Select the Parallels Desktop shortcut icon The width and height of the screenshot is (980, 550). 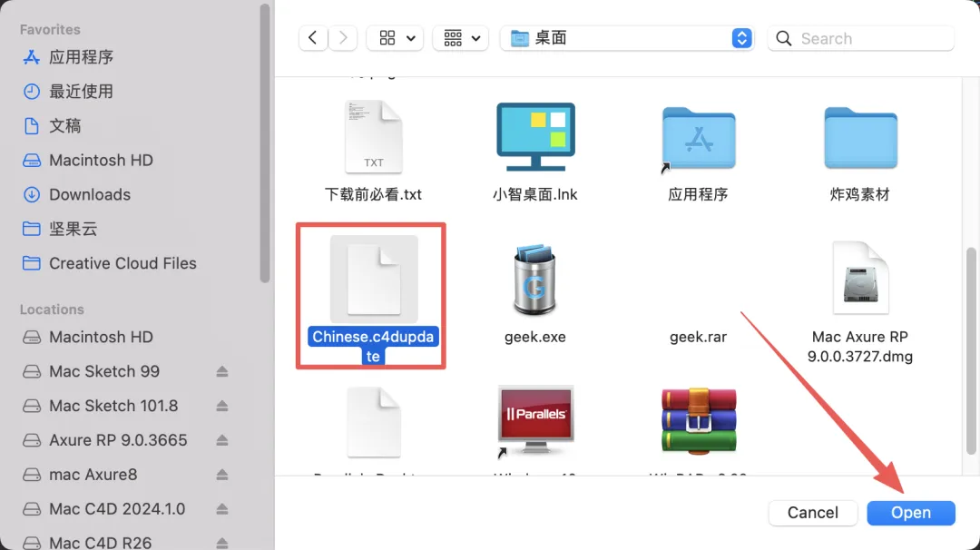click(535, 422)
